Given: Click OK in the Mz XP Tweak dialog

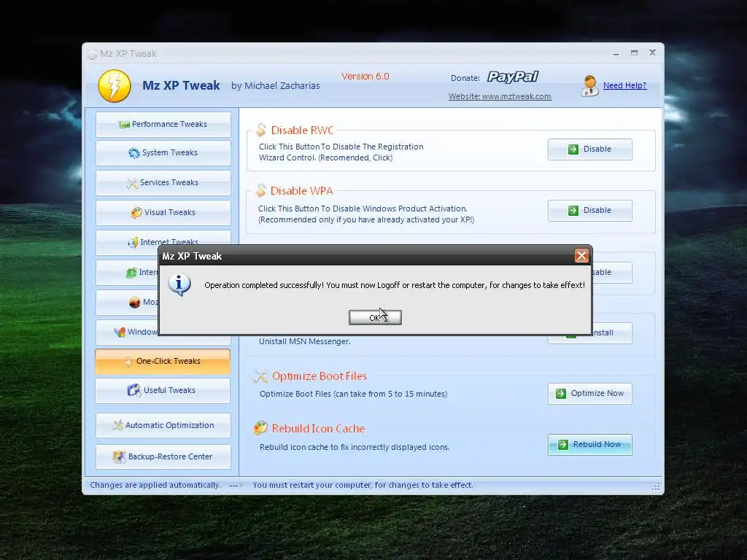Looking at the screenshot, I should (375, 317).
